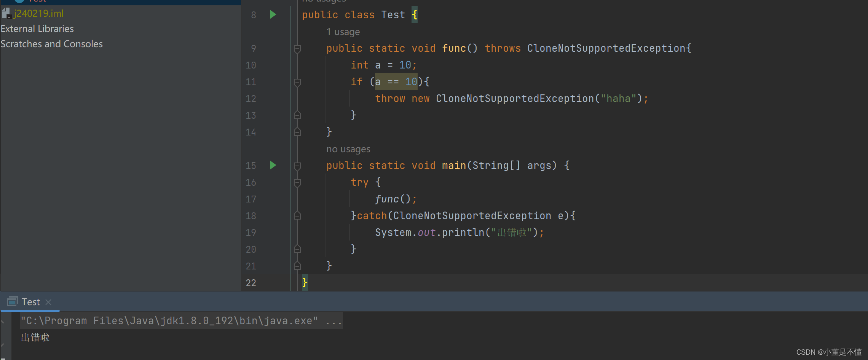
Task: Open External Libraries node
Action: coord(37,29)
